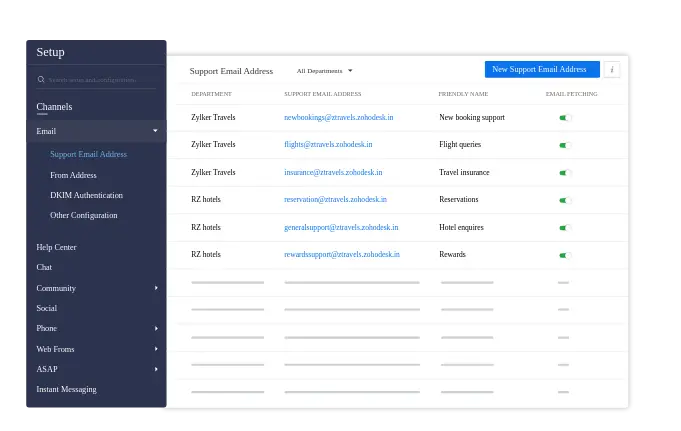Open DKIM Authentication settings

coord(86,195)
